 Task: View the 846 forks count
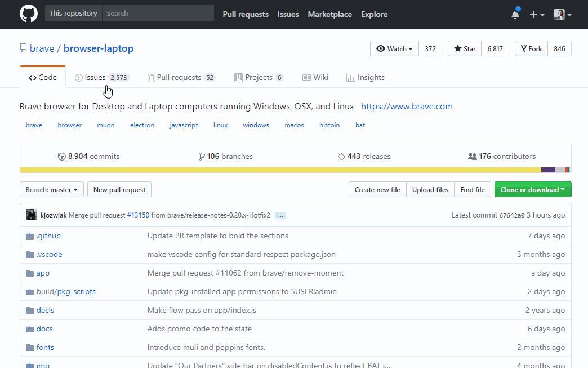(559, 49)
